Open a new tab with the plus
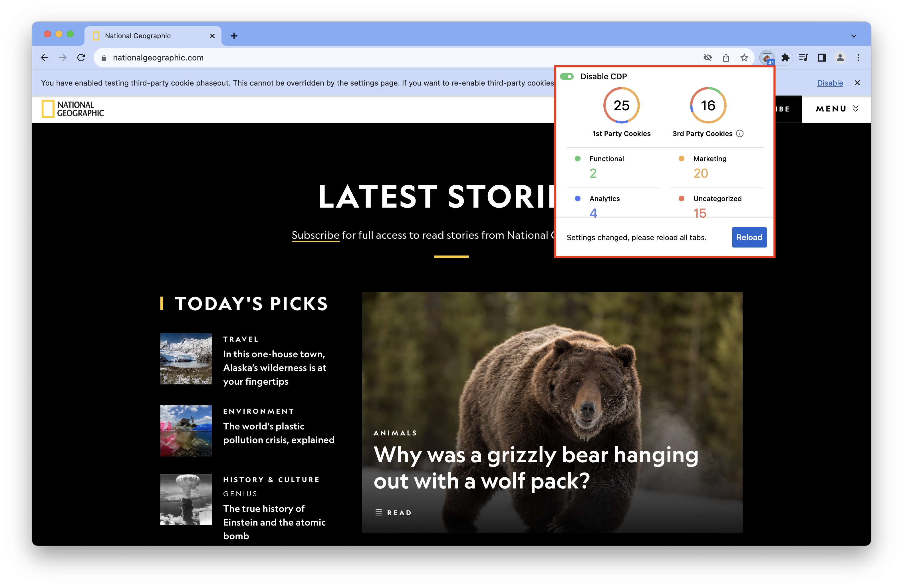Screen dimensions: 903x588 point(234,36)
